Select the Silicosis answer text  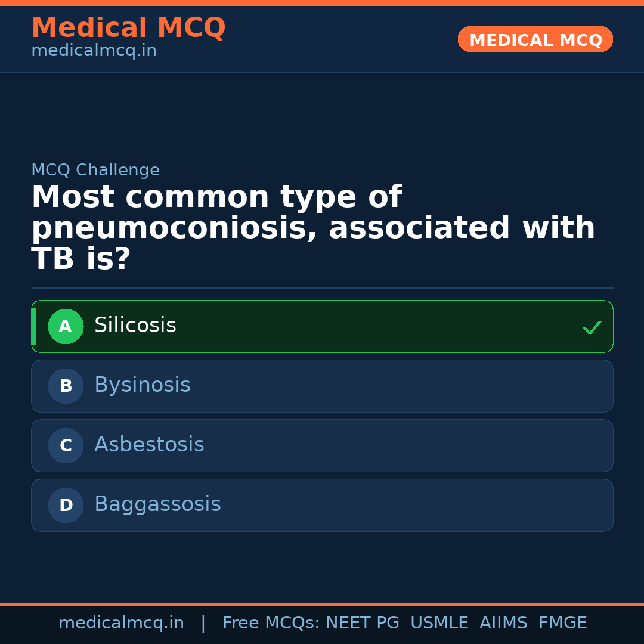(x=135, y=326)
